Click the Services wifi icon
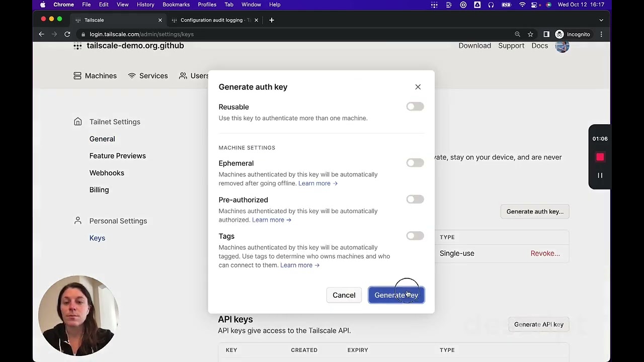 (132, 76)
